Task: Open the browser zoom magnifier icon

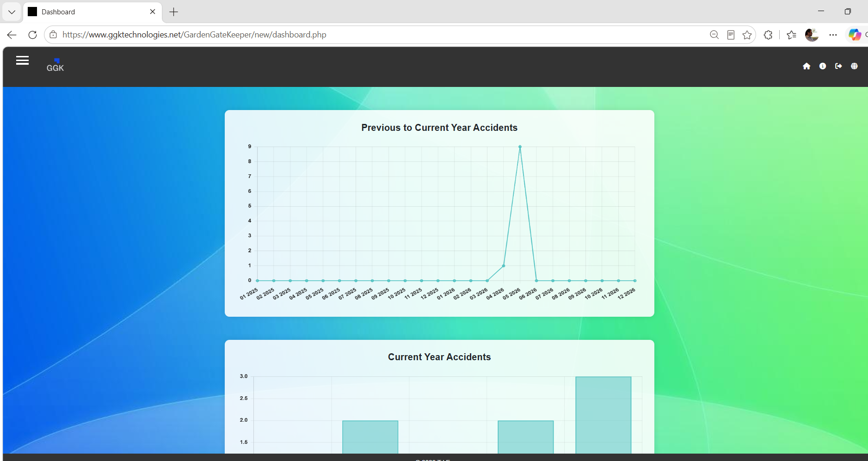Action: tap(714, 35)
